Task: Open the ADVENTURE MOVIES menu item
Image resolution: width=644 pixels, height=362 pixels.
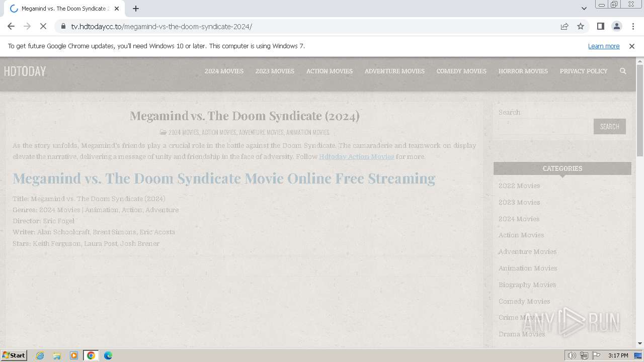Action: click(394, 71)
